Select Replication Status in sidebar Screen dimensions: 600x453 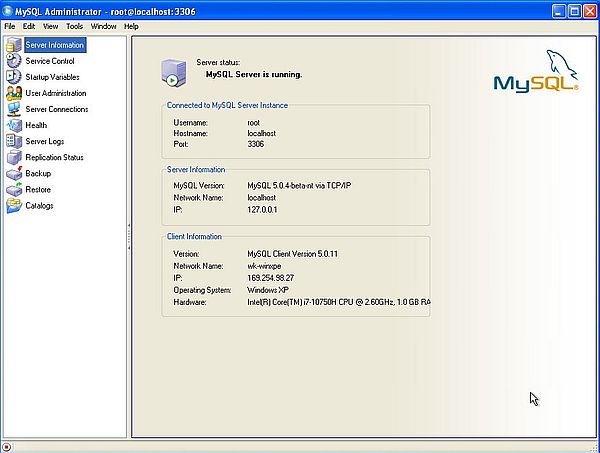point(54,157)
